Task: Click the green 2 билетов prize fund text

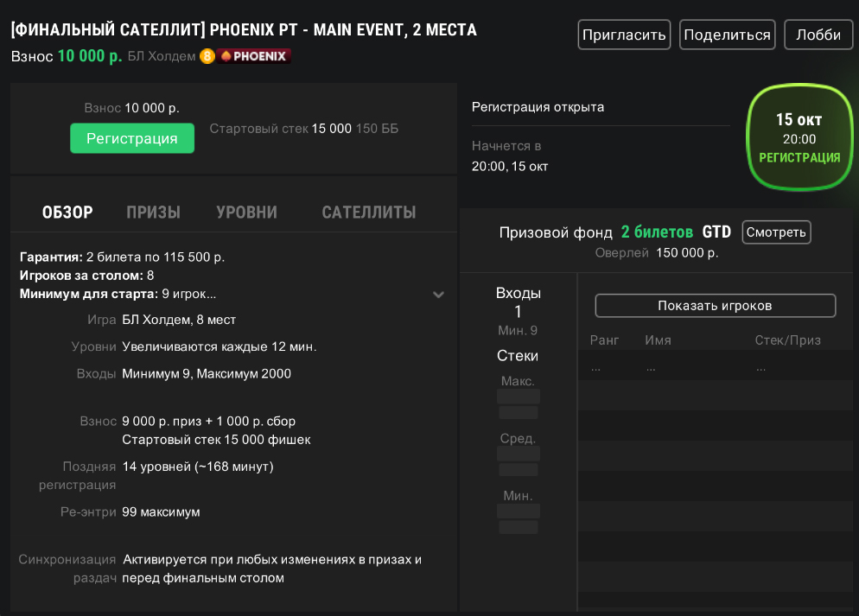Action: 657,232
